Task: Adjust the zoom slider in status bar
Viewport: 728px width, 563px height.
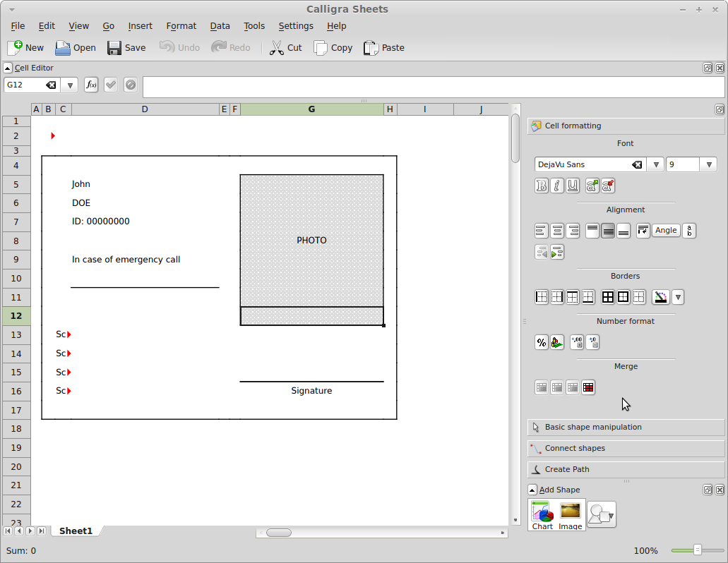Action: pyautogui.click(x=697, y=550)
